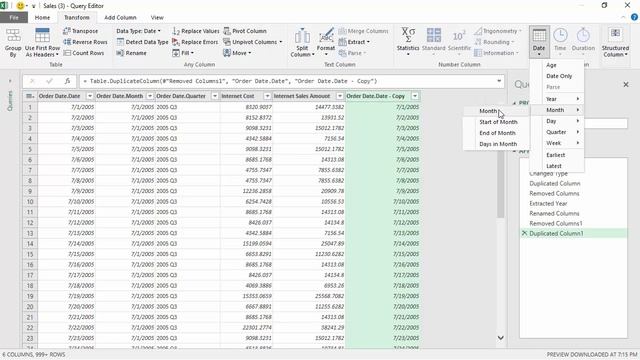The width and height of the screenshot is (640, 360).
Task: Open the Help question mark icon
Action: 634,18
